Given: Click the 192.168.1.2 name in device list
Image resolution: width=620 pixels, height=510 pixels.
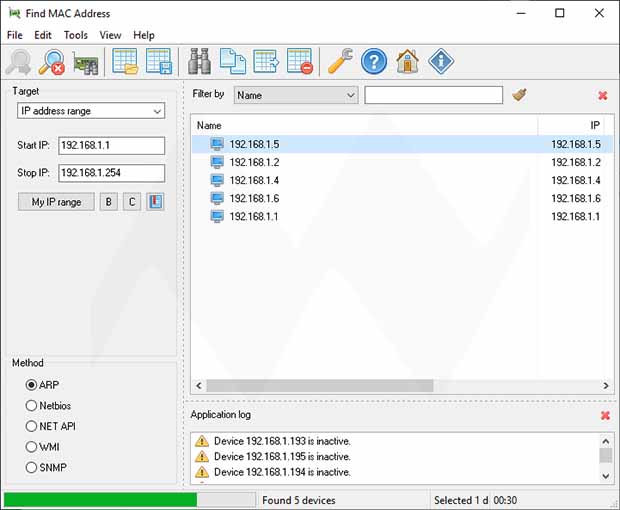Looking at the screenshot, I should pyautogui.click(x=254, y=162).
